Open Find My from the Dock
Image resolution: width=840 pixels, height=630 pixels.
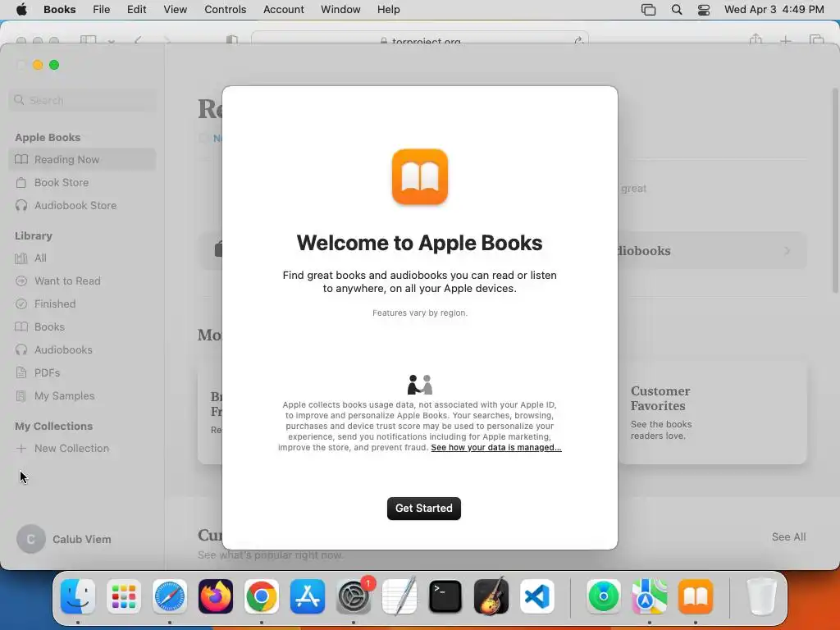604,596
